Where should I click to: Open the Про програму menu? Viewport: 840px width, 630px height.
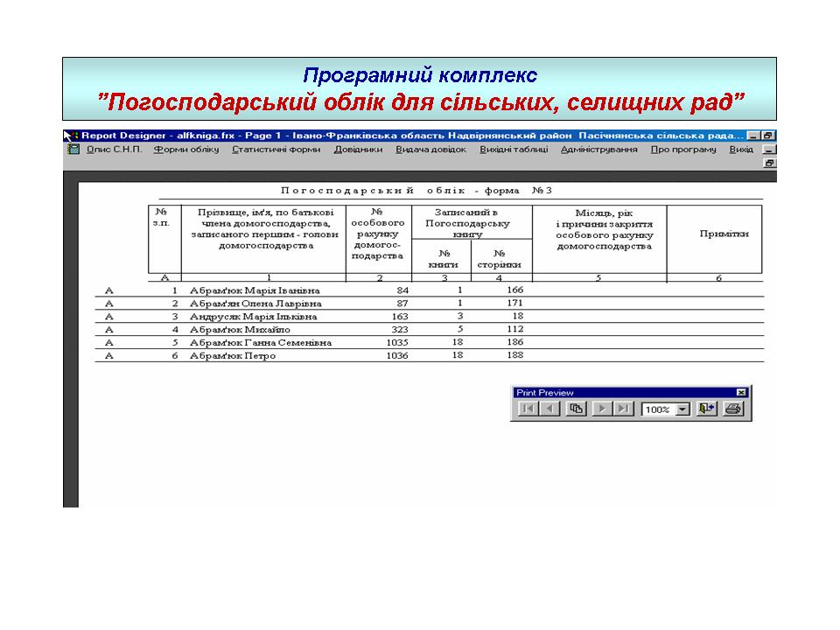[x=682, y=150]
